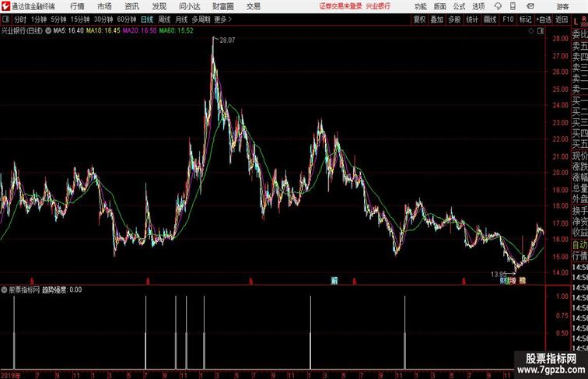Click the 财 event marker near chart bottom
The width and height of the screenshot is (588, 379).
tap(502, 281)
